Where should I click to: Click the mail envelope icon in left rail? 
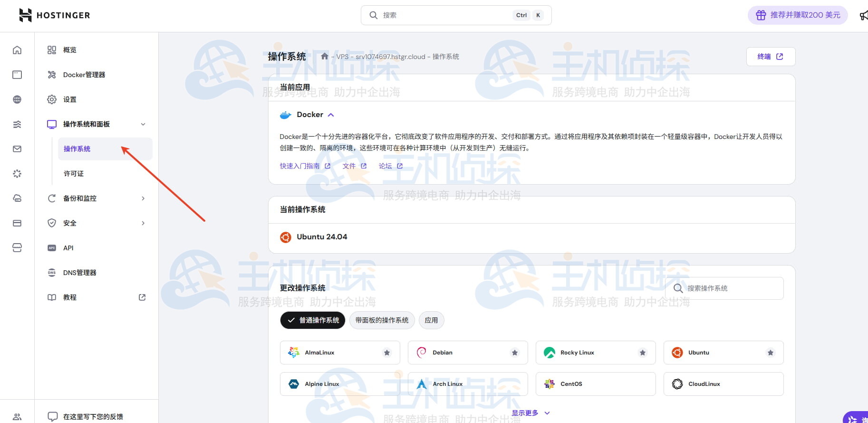(x=17, y=149)
